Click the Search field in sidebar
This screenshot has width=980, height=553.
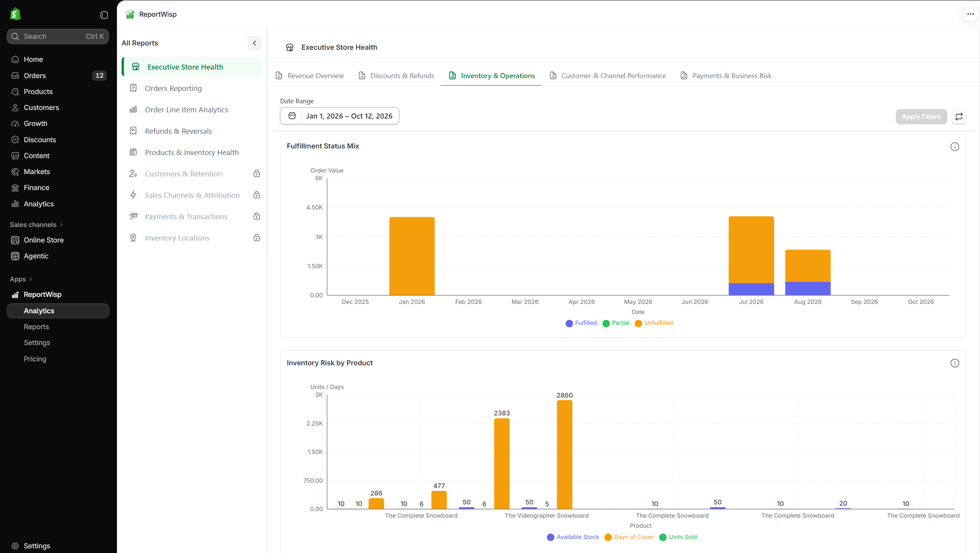point(58,37)
